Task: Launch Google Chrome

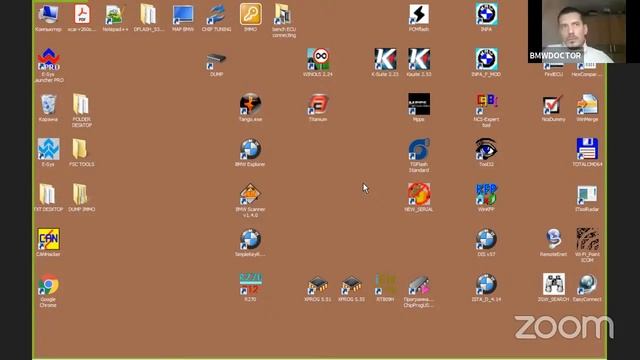Action: pyautogui.click(x=48, y=284)
